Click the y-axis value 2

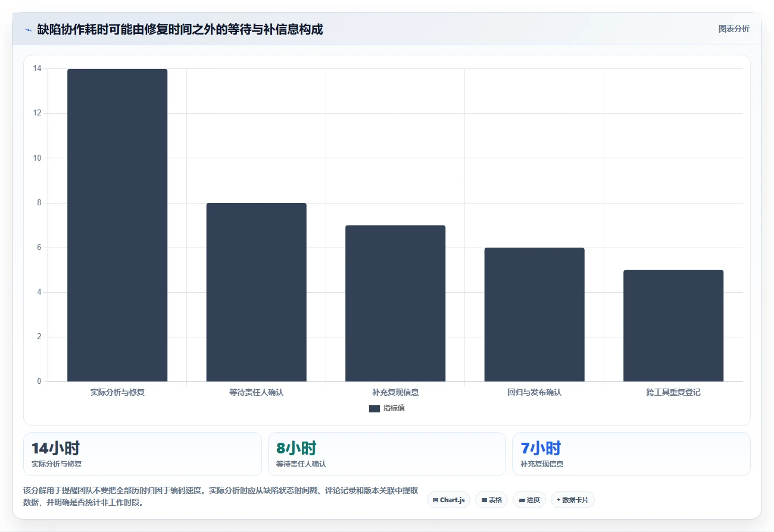(x=39, y=337)
